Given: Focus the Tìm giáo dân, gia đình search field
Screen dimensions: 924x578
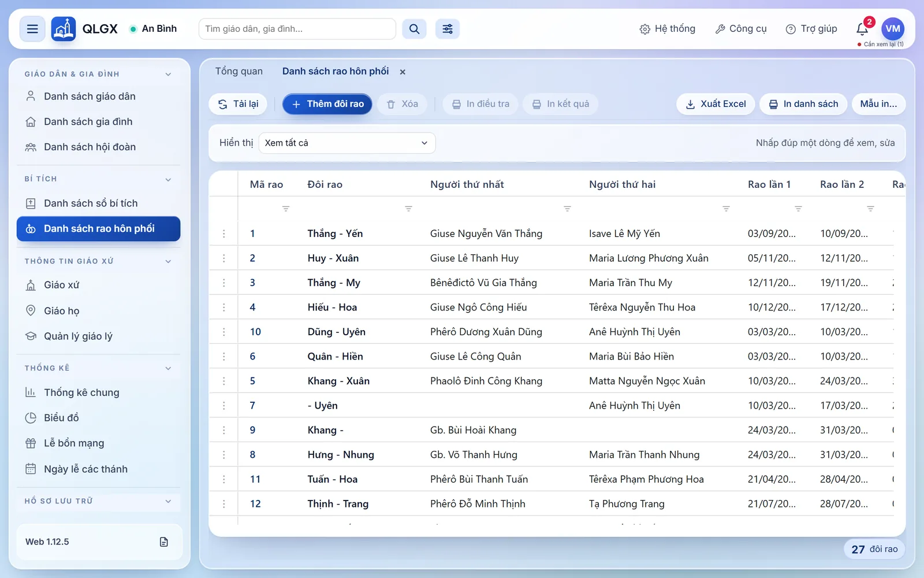Looking at the screenshot, I should point(297,29).
